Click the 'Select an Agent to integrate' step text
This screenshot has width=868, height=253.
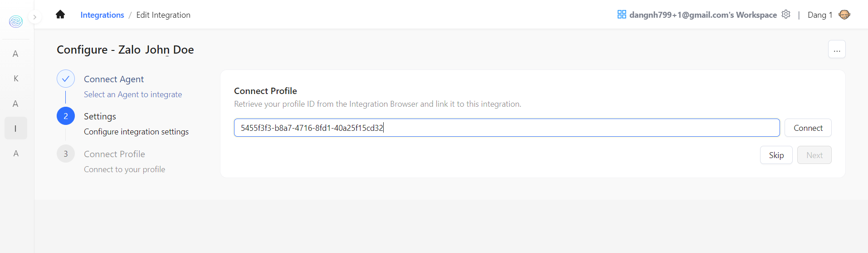pos(133,94)
